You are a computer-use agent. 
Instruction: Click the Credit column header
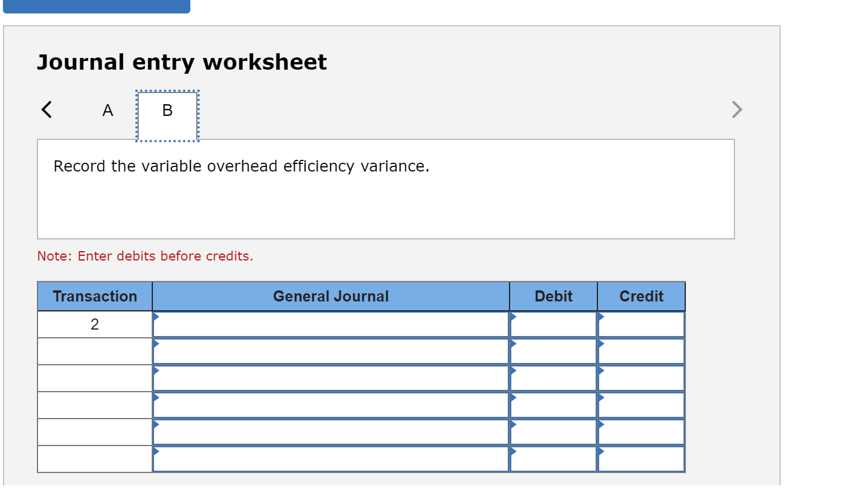[x=641, y=296]
